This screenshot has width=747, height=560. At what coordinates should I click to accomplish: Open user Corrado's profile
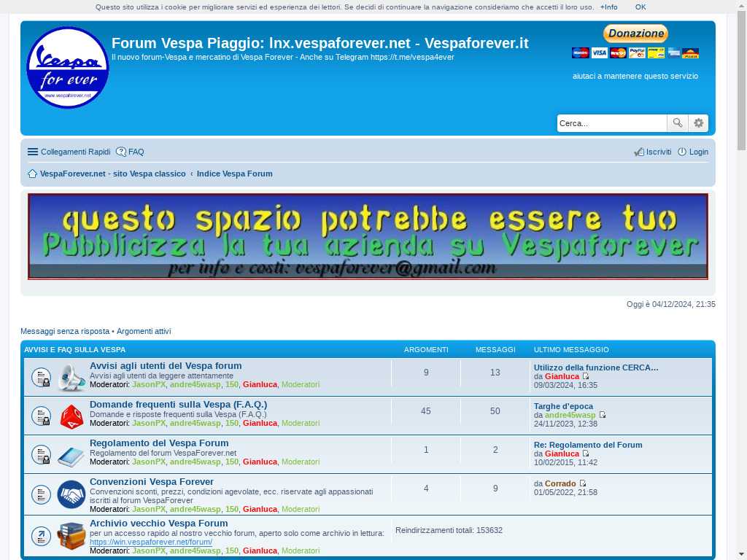click(x=560, y=483)
